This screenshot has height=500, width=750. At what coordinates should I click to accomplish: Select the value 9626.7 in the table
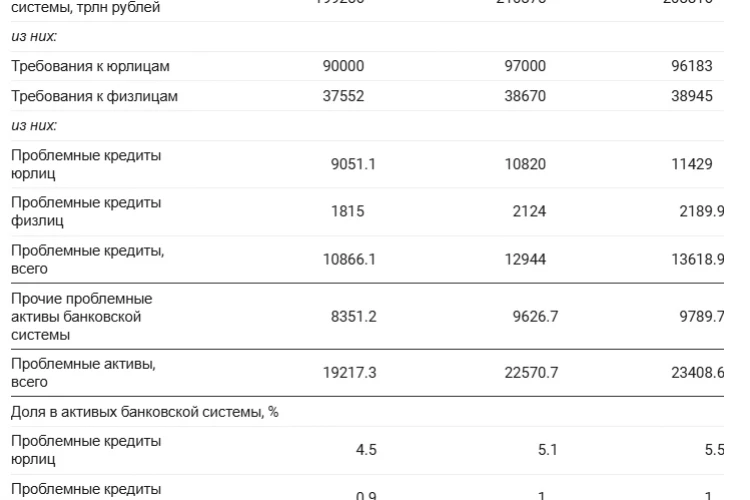(535, 316)
